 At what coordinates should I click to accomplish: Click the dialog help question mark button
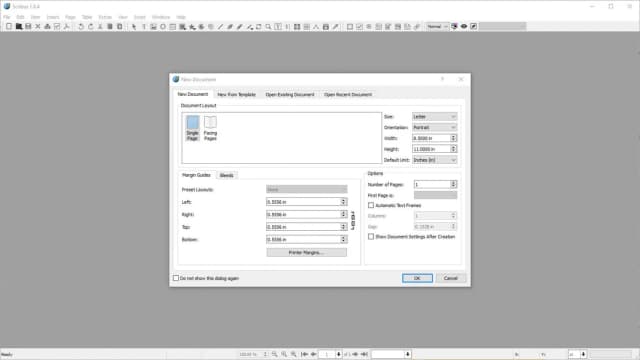[x=442, y=79]
